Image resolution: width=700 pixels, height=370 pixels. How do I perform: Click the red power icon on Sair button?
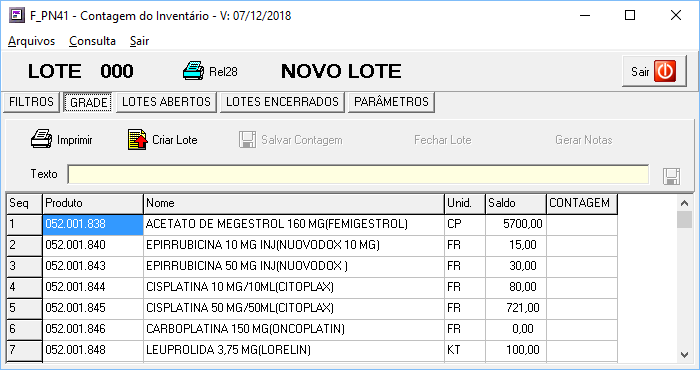(665, 71)
